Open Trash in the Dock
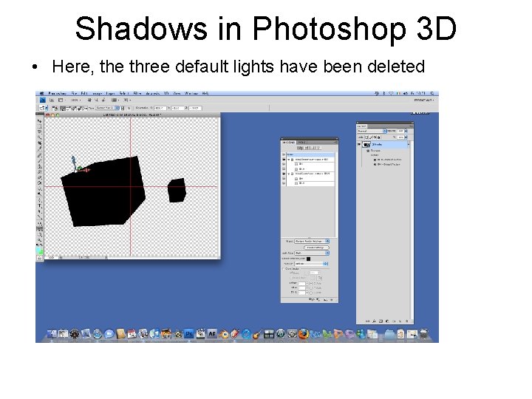 423,334
